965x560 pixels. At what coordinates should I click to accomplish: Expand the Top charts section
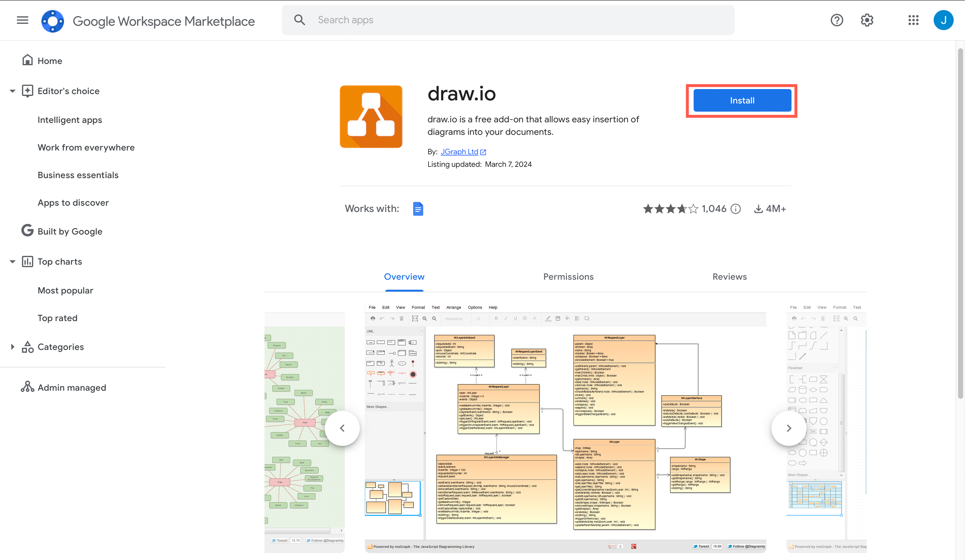click(x=13, y=261)
